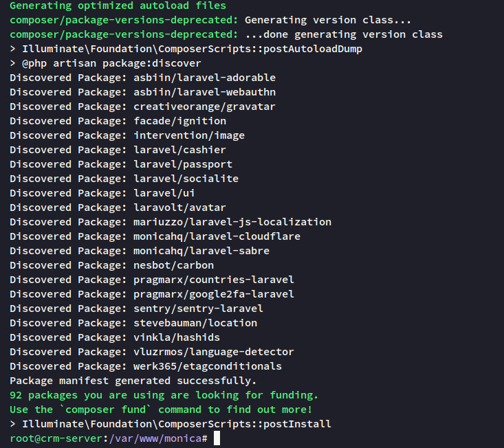Click the laravel/socialite package name

(x=186, y=179)
